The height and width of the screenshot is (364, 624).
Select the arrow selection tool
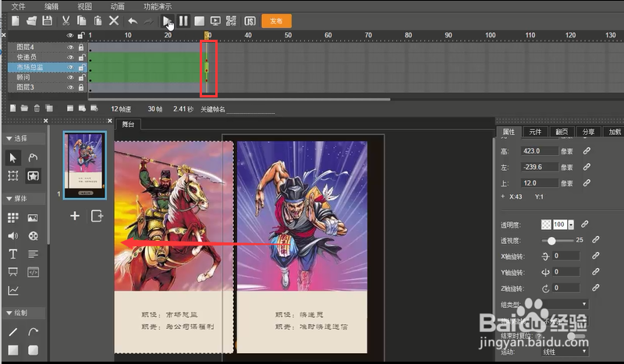pos(12,157)
